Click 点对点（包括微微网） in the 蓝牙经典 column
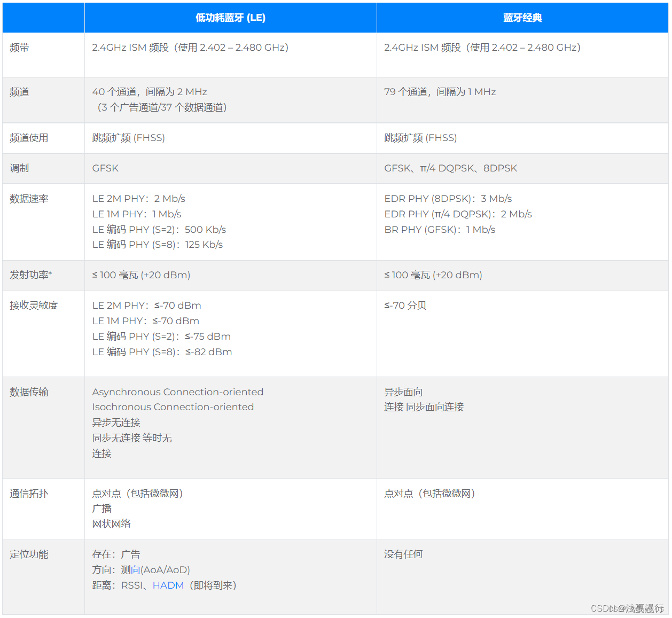Screen dimensions: 672x618 [x=429, y=494]
